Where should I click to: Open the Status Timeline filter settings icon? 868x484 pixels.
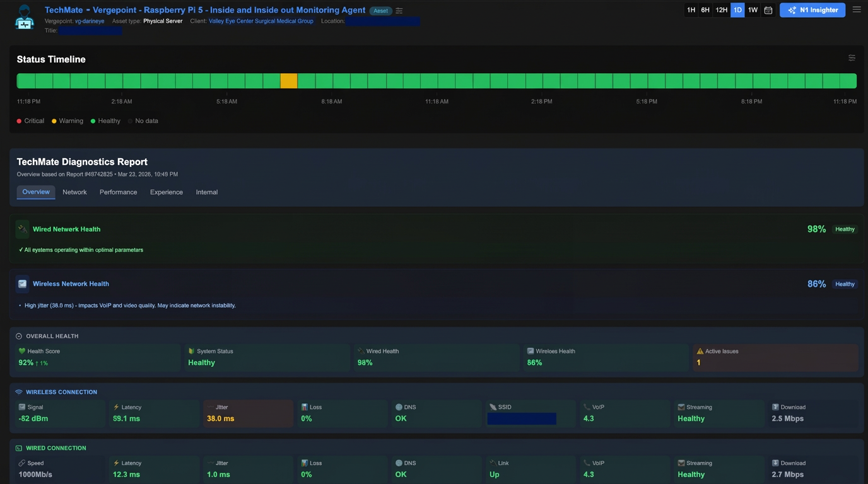point(852,58)
